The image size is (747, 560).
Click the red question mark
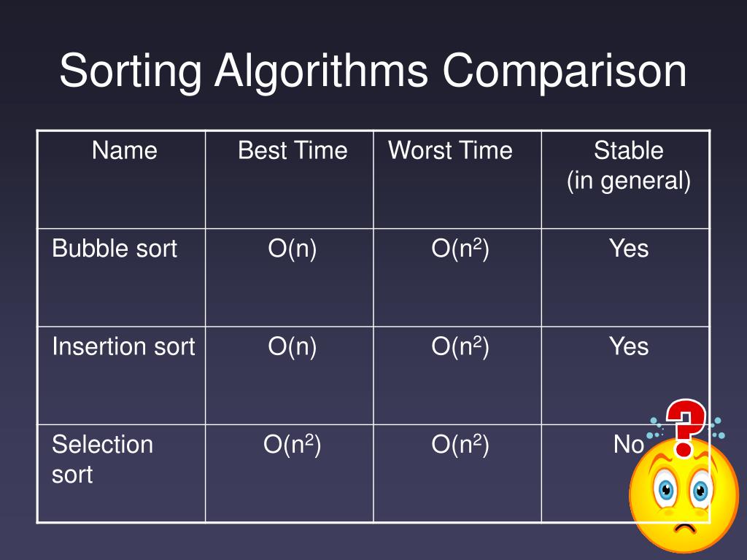point(685,427)
